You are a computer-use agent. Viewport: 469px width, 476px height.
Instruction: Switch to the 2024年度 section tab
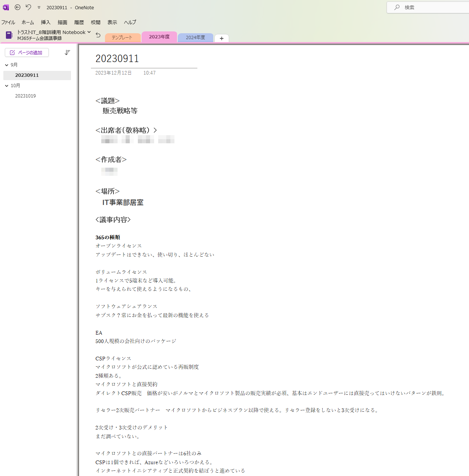(x=195, y=38)
